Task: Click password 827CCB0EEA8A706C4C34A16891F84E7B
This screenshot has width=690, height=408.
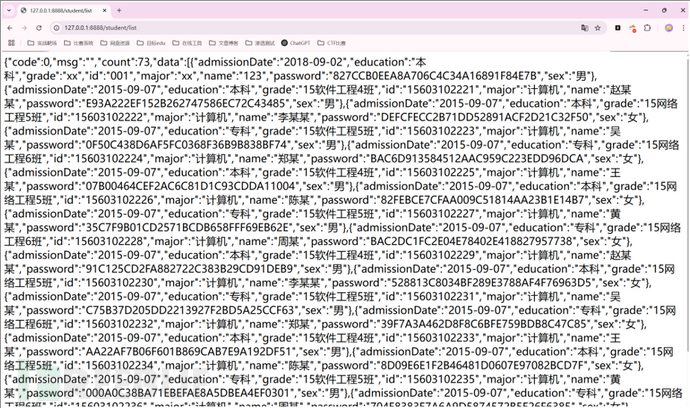Action: (436, 76)
